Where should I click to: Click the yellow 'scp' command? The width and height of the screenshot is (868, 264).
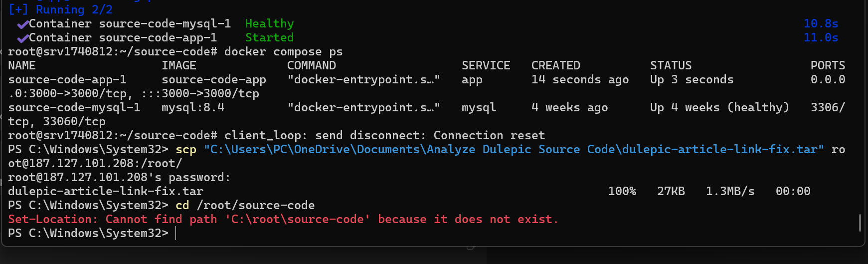[186, 150]
